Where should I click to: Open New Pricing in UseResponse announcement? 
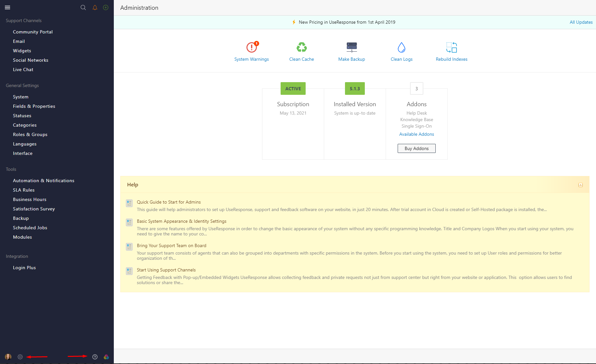coord(347,22)
